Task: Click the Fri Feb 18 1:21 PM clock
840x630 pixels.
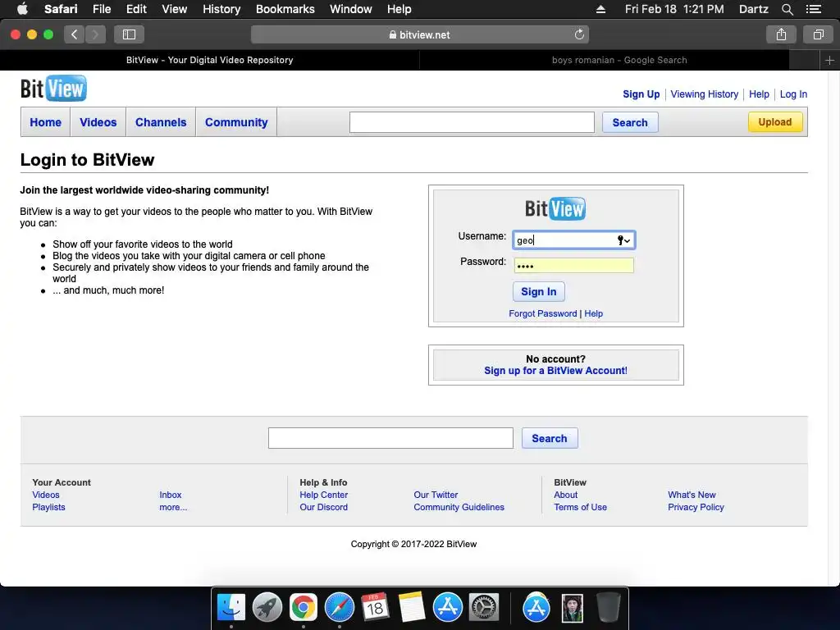Action: click(x=674, y=9)
